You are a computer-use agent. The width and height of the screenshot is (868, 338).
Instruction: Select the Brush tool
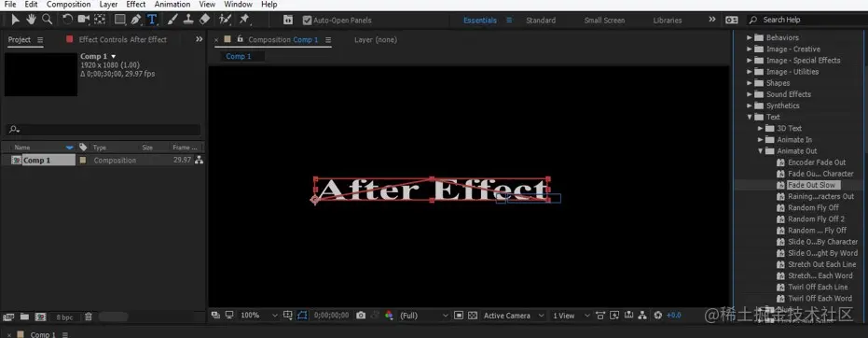pyautogui.click(x=172, y=20)
